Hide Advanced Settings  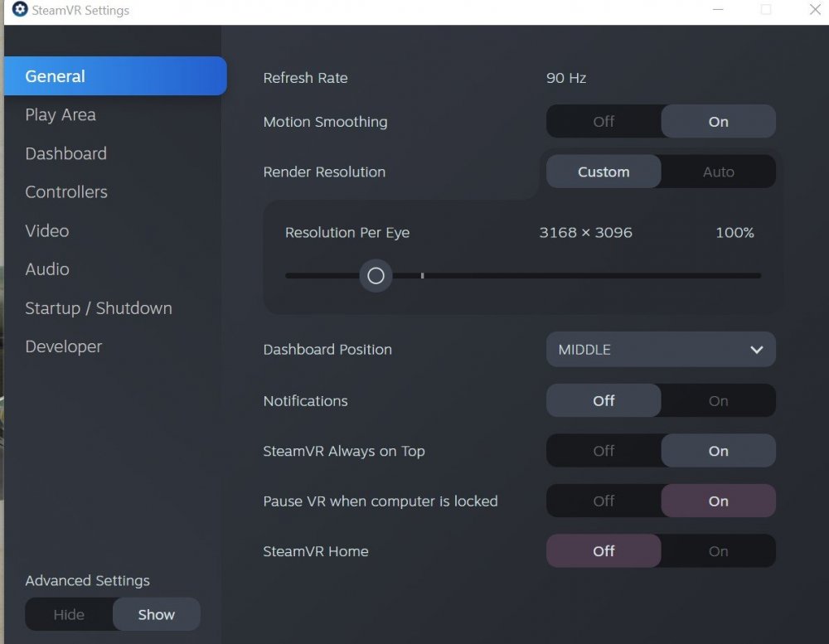(69, 615)
